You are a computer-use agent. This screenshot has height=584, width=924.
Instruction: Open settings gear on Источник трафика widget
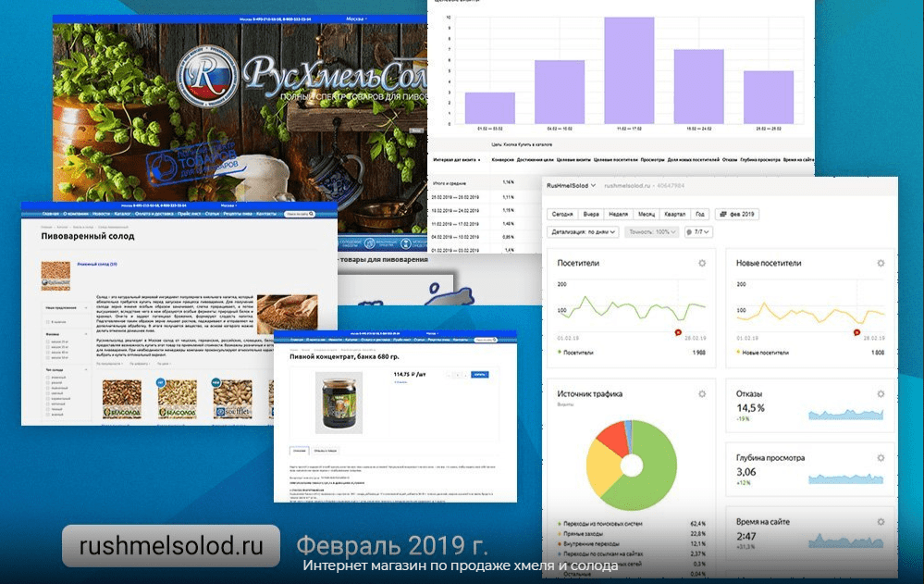(x=702, y=394)
